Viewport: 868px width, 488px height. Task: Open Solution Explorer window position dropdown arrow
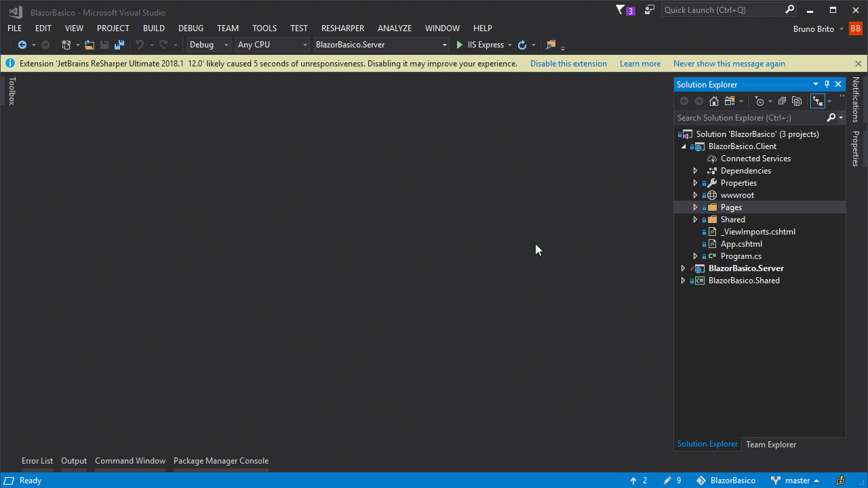[816, 84]
